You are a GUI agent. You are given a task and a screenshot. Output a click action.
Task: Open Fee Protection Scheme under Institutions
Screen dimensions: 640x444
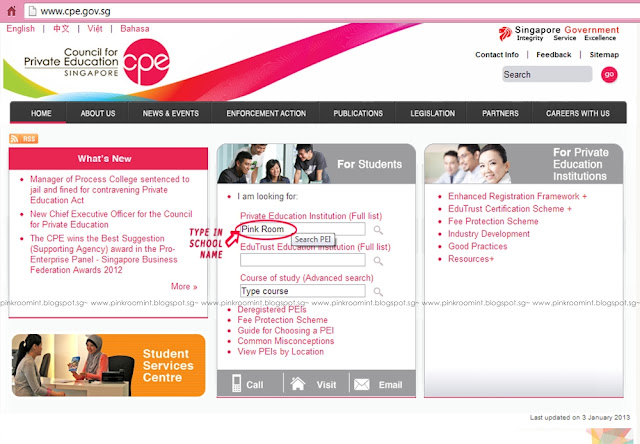[493, 222]
